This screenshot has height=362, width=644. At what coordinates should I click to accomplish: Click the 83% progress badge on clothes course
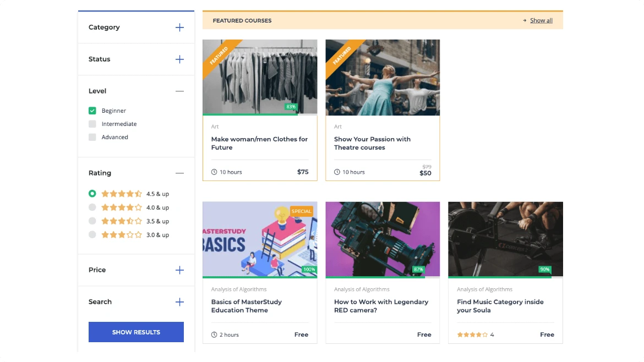point(291,107)
